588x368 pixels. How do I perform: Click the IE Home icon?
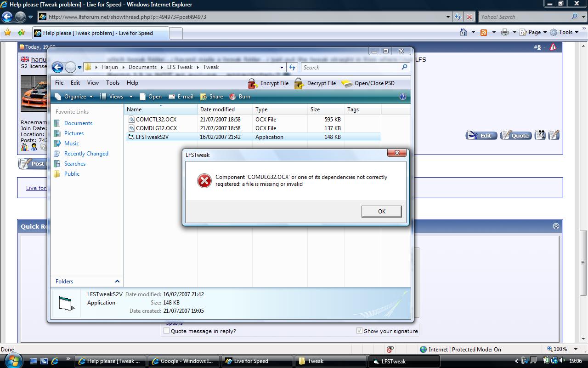tap(464, 32)
